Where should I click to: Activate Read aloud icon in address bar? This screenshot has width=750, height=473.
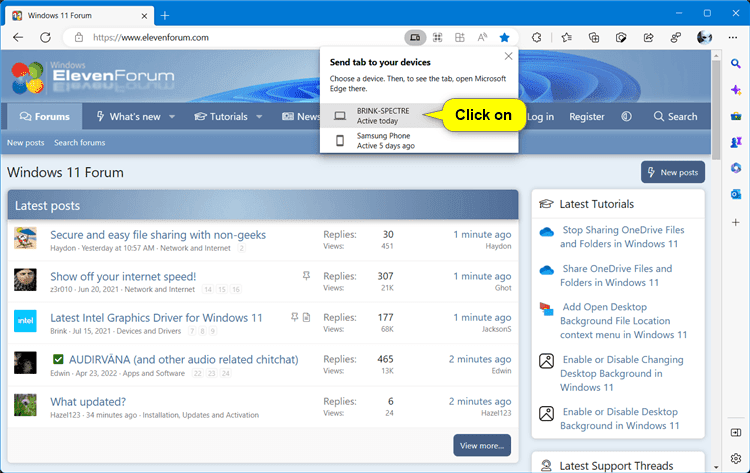(482, 37)
